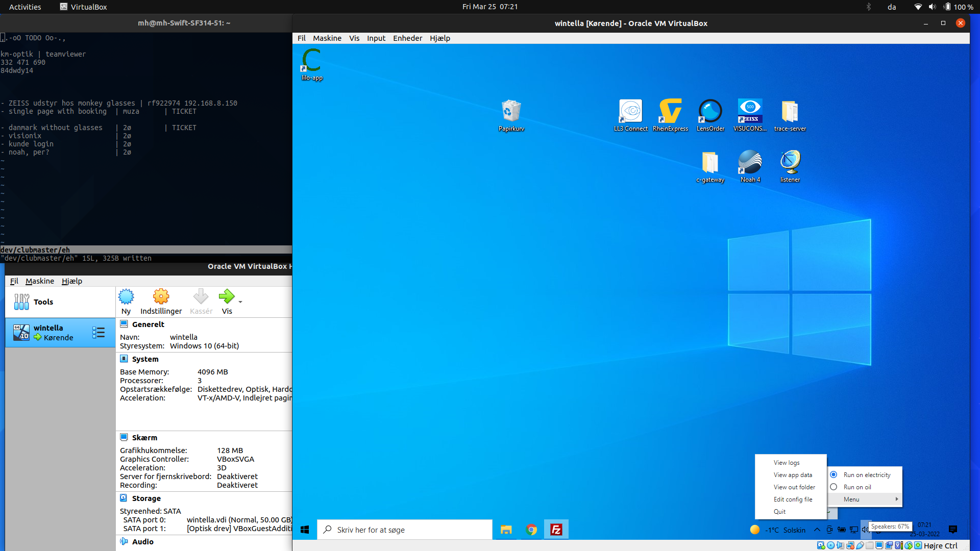
Task: Open Chrome from the Windows taskbar
Action: [x=531, y=530]
